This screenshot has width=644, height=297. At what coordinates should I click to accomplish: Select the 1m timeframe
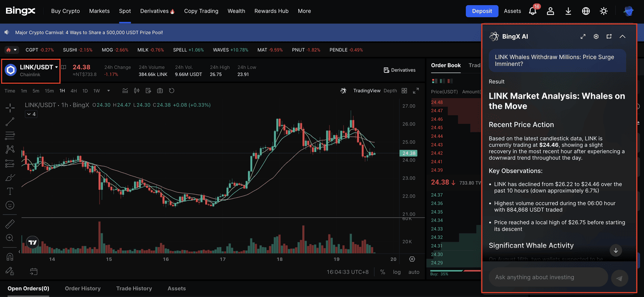24,91
